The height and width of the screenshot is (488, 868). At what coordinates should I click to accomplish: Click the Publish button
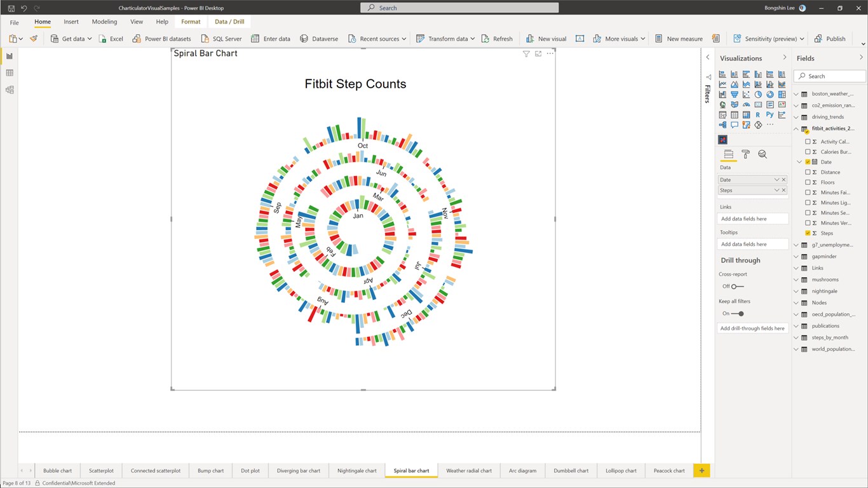[x=830, y=38]
